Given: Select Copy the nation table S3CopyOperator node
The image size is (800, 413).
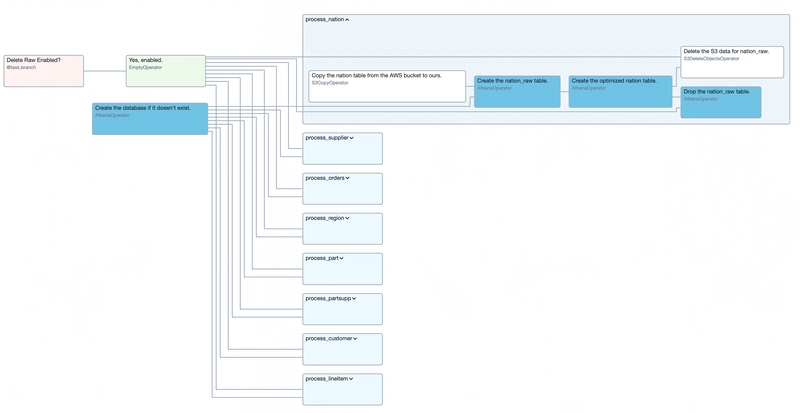Looking at the screenshot, I should (387, 86).
